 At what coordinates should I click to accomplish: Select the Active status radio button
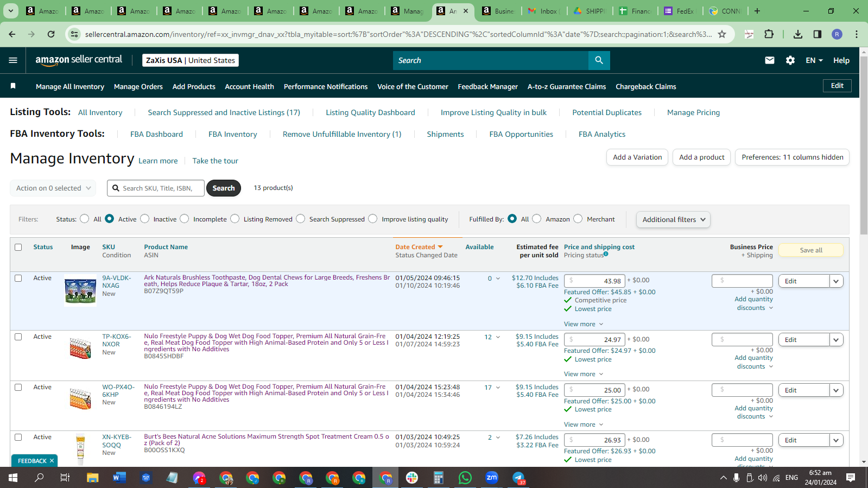point(110,219)
